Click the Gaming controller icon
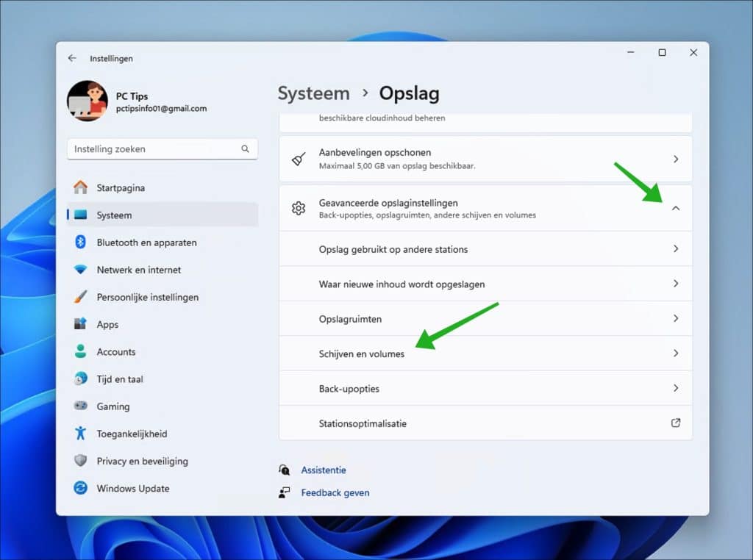The height and width of the screenshot is (560, 753). 81,406
